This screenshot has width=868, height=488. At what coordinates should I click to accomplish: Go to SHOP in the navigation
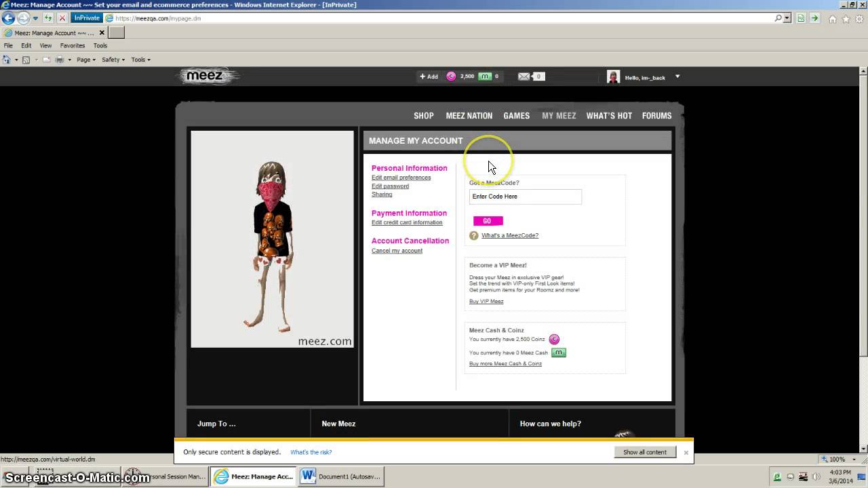pos(424,116)
